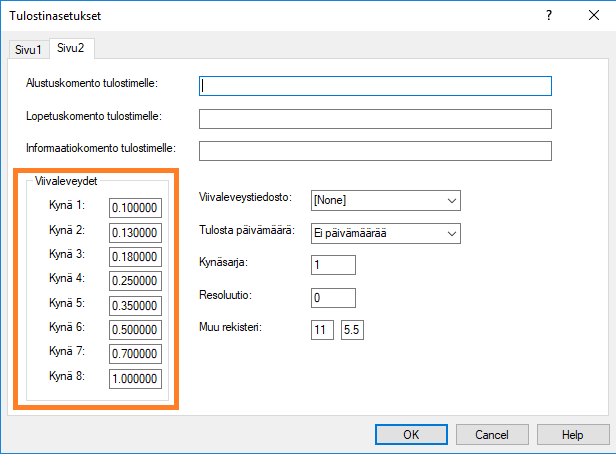Screen dimensions: 616x454
Task: Click the Resoluutio input field
Action: (x=333, y=298)
